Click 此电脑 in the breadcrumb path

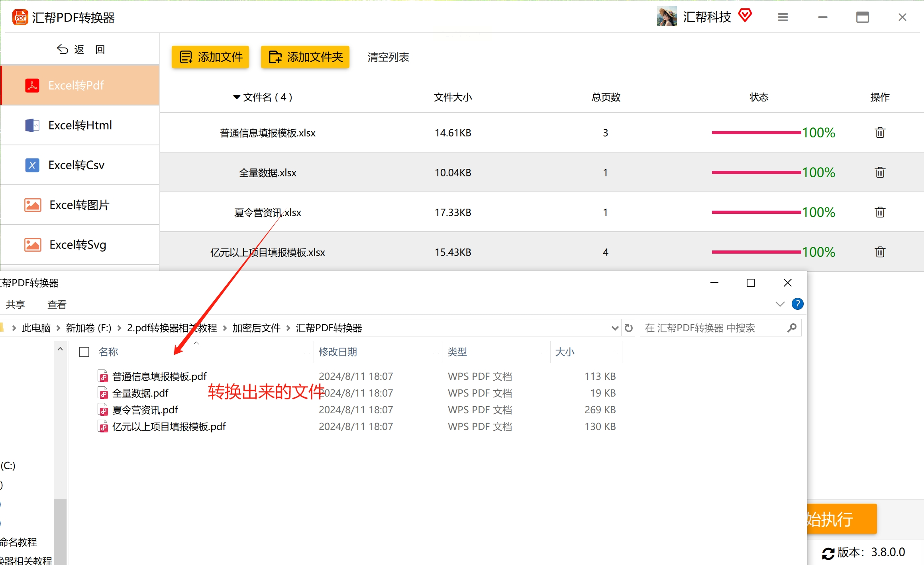point(36,328)
